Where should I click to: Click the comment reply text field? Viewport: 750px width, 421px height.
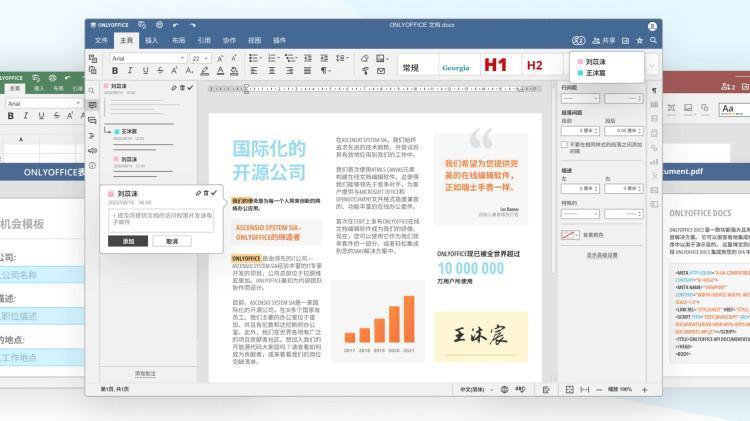coord(161,220)
